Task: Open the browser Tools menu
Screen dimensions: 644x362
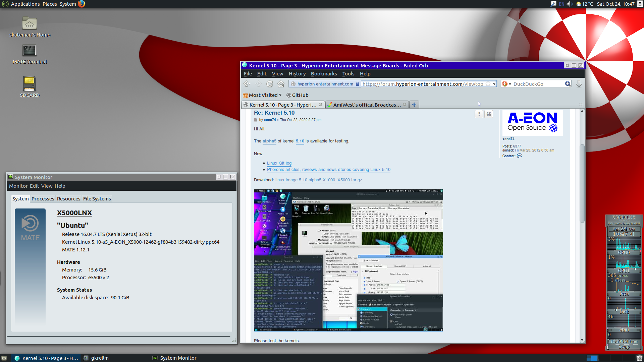Action: 348,74
